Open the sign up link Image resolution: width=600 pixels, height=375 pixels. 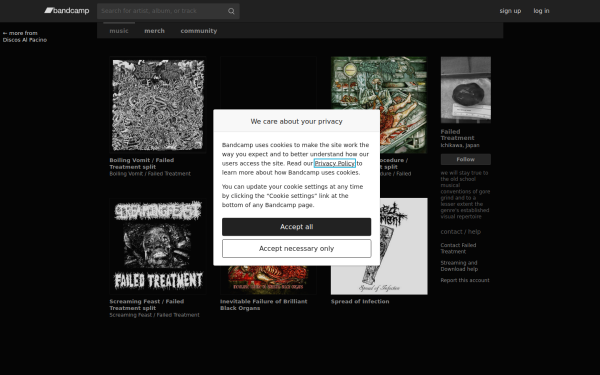pos(510,11)
